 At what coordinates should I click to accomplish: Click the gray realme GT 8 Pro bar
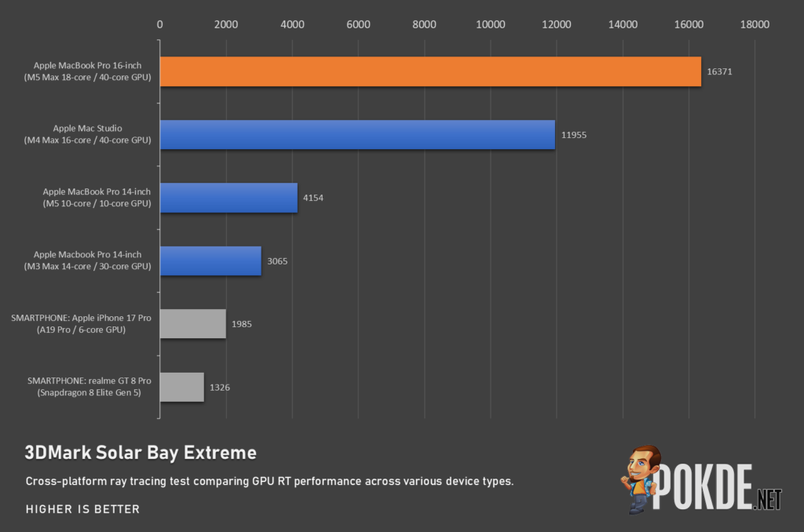182,387
